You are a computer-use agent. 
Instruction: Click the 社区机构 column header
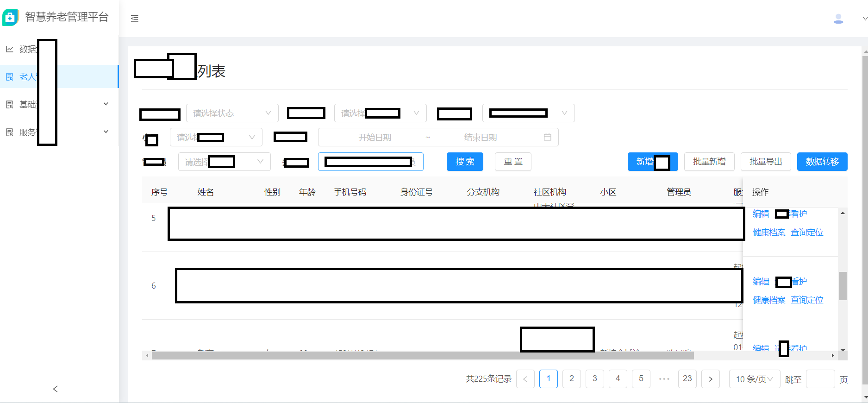pos(550,192)
